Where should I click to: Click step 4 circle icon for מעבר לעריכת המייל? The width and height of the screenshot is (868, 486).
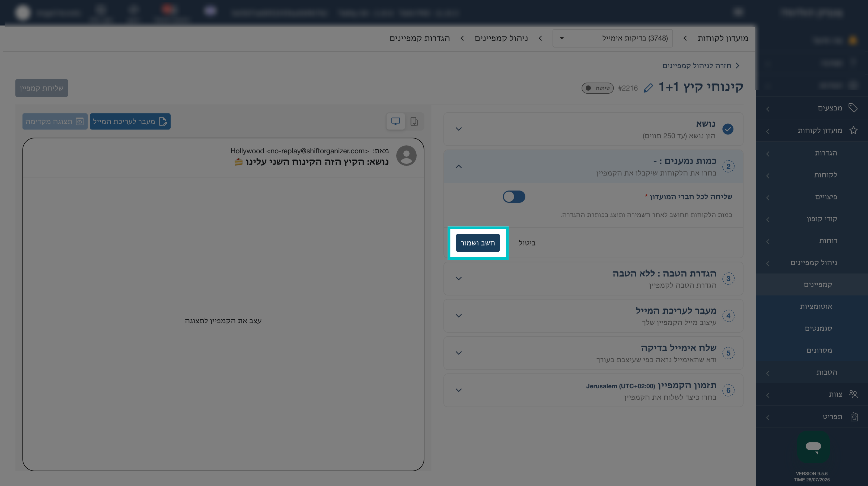click(728, 316)
